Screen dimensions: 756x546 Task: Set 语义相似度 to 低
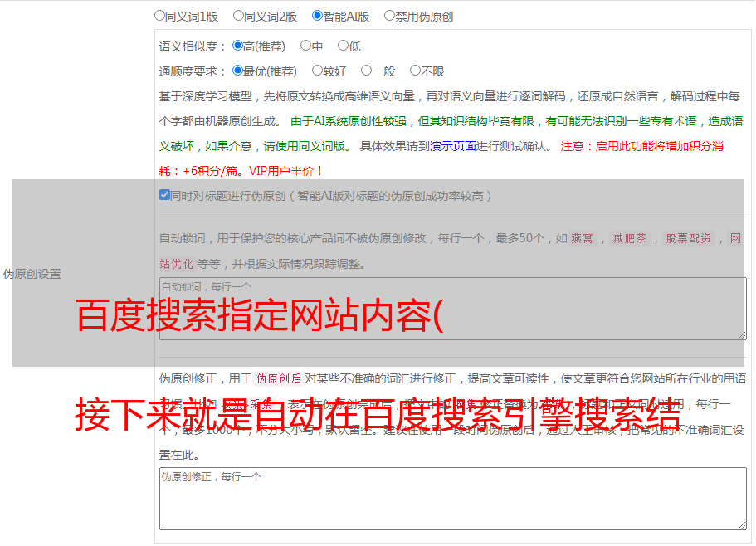coord(343,46)
